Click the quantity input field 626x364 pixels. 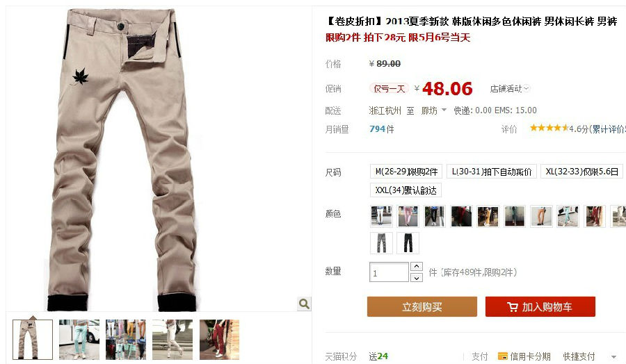pos(390,272)
